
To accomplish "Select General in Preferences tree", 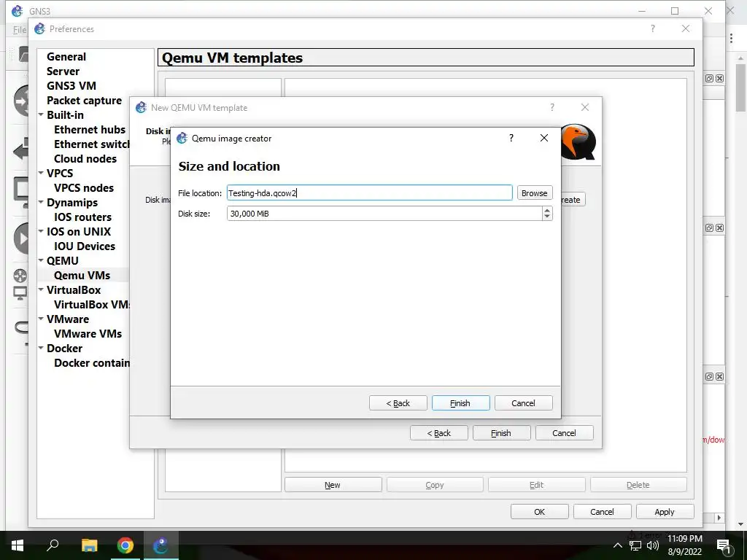I will coord(66,57).
